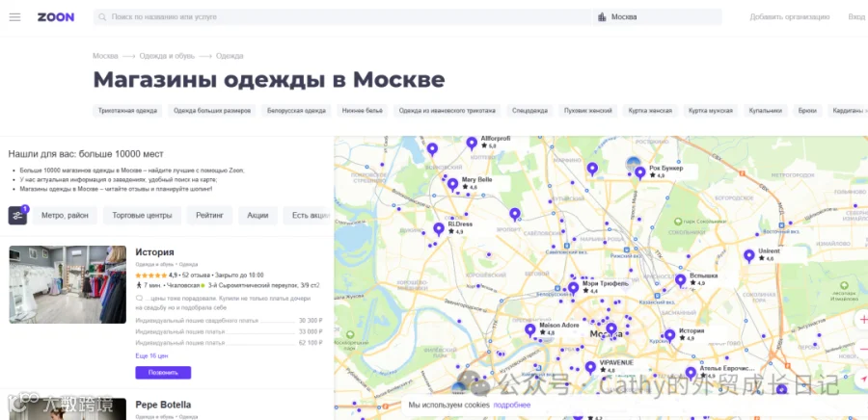The width and height of the screenshot is (868, 420).
Task: Open the hamburger menu icon
Action: point(14,17)
